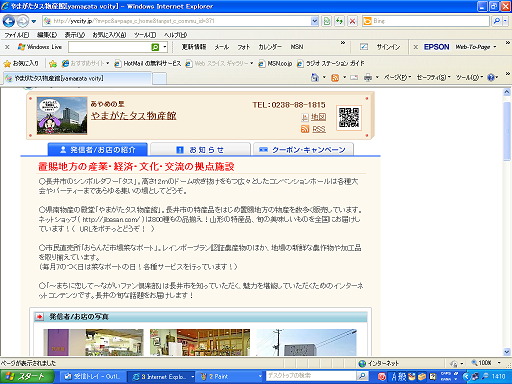Click MSN on Windows Live toolbar
Image resolution: width=512 pixels, height=384 pixels.
pos(297,47)
